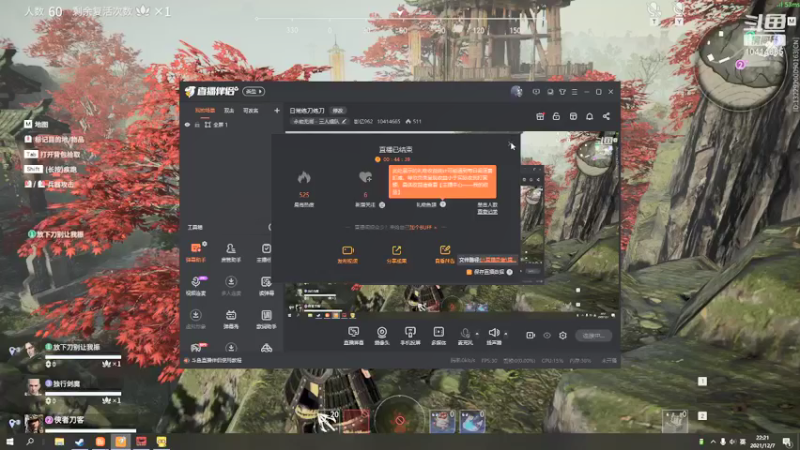Click the room lock icon in header
Image resolution: width=800 pixels, height=450 pixels.
(556, 116)
